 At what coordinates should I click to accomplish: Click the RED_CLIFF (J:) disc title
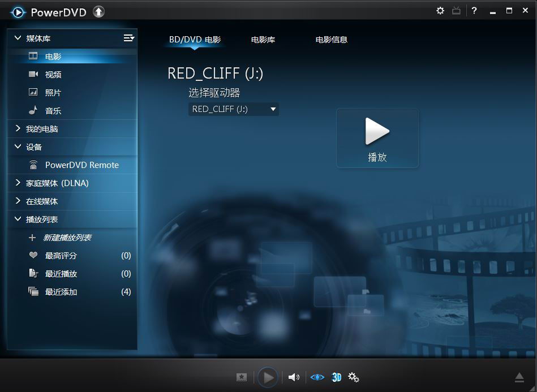[x=215, y=74]
